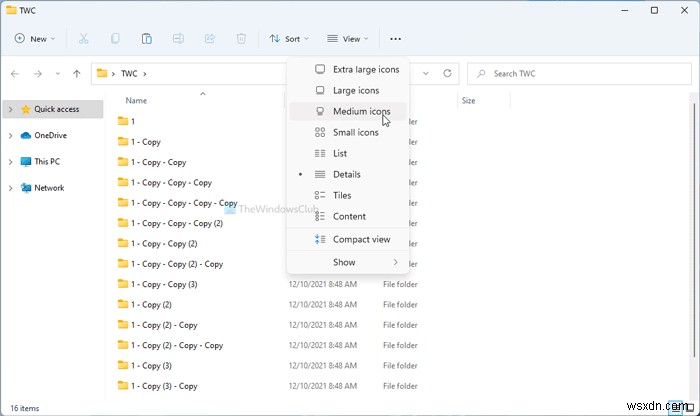The height and width of the screenshot is (416, 700).
Task: Open recent locations chevron dropdown
Action: 58,74
